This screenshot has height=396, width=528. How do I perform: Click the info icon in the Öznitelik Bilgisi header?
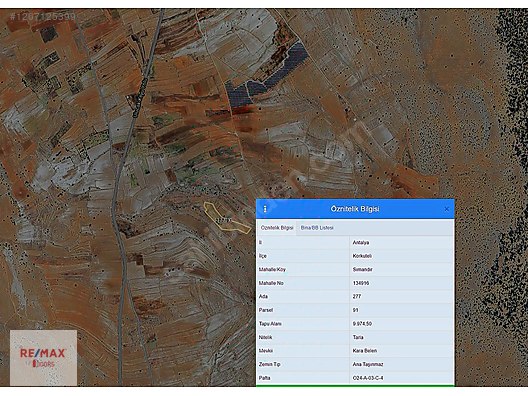tap(265, 209)
